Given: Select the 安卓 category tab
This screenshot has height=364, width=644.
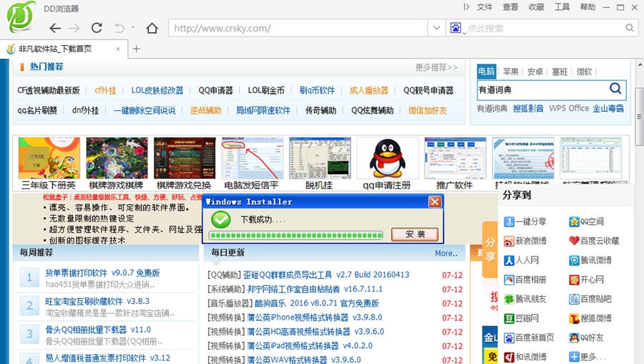Looking at the screenshot, I should click(535, 72).
